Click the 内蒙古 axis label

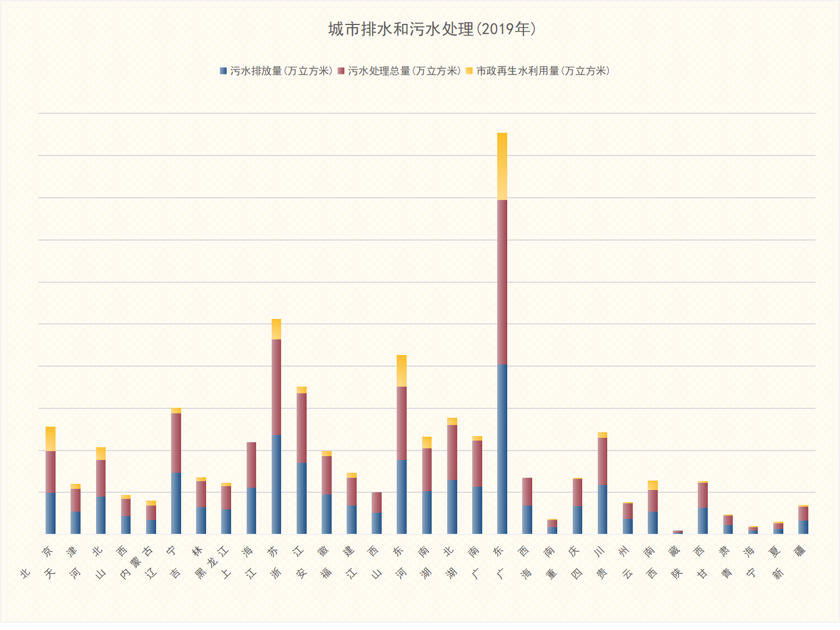137,562
